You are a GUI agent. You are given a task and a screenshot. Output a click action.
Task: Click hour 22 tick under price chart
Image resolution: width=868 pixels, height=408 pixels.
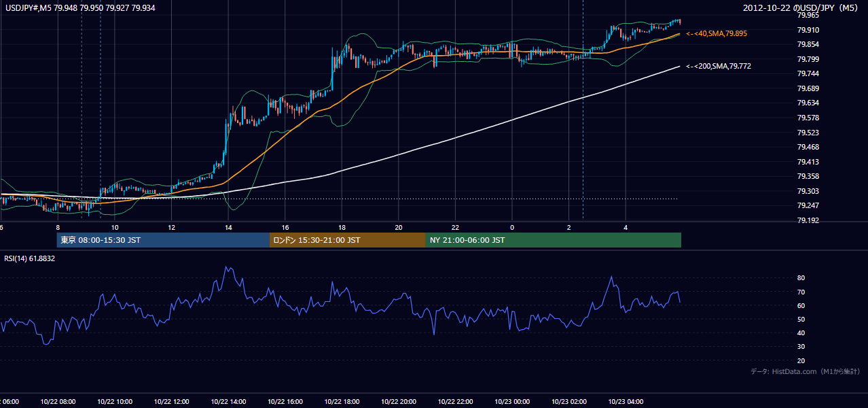click(455, 228)
